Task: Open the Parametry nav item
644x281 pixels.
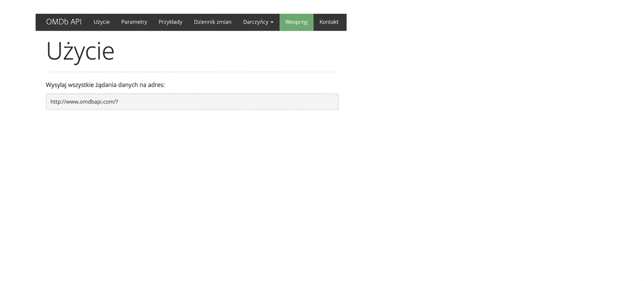Action: click(134, 22)
